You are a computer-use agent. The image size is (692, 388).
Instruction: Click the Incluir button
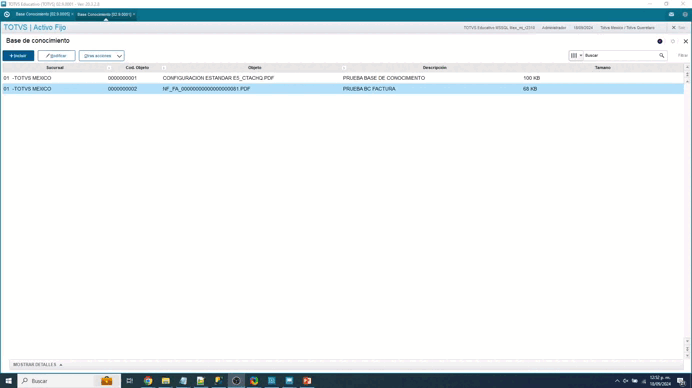click(18, 56)
